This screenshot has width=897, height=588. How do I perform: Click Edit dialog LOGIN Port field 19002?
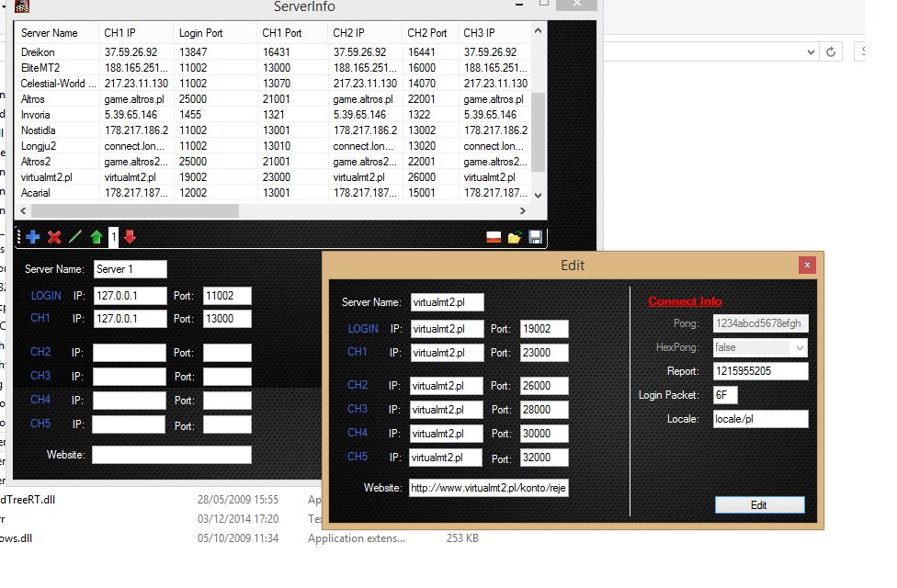[544, 329]
